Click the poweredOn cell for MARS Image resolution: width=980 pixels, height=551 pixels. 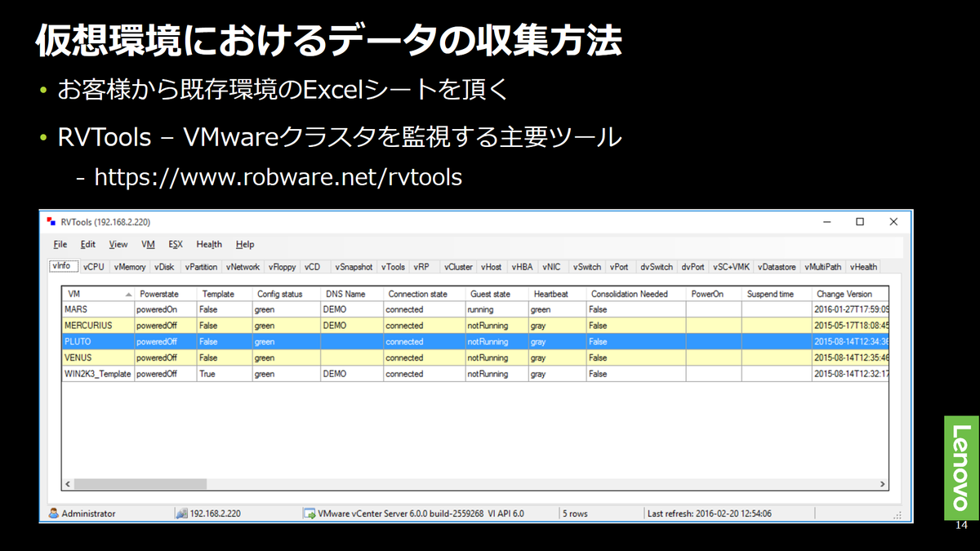(166, 309)
